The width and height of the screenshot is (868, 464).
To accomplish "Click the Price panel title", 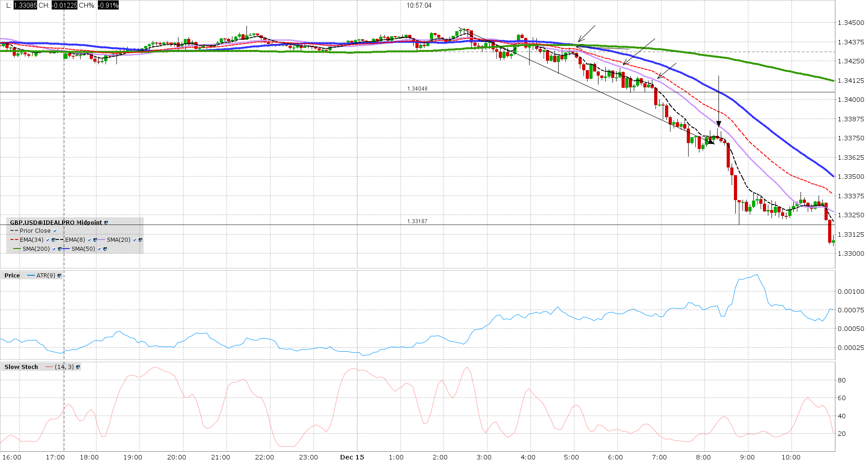I will pyautogui.click(x=12, y=276).
